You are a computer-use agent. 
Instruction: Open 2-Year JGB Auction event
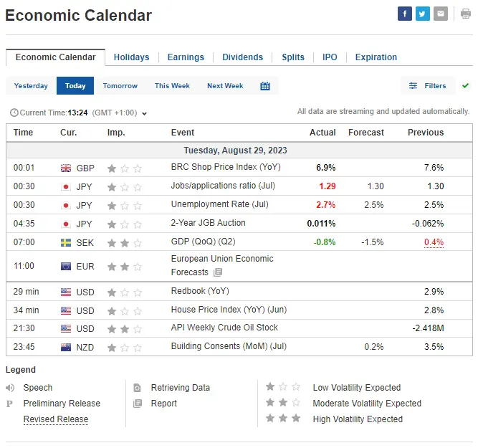208,223
